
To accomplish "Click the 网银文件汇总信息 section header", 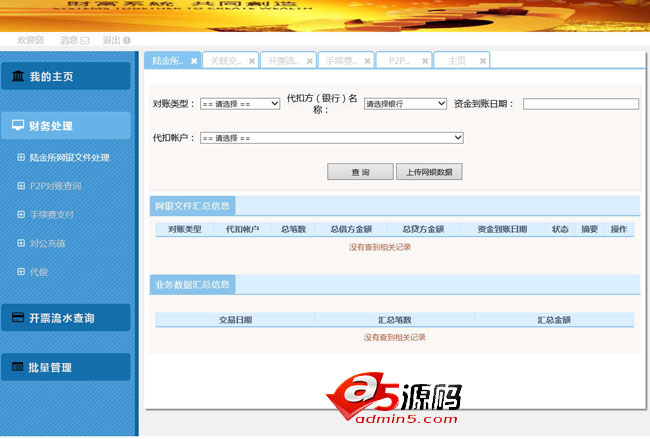I will point(192,206).
